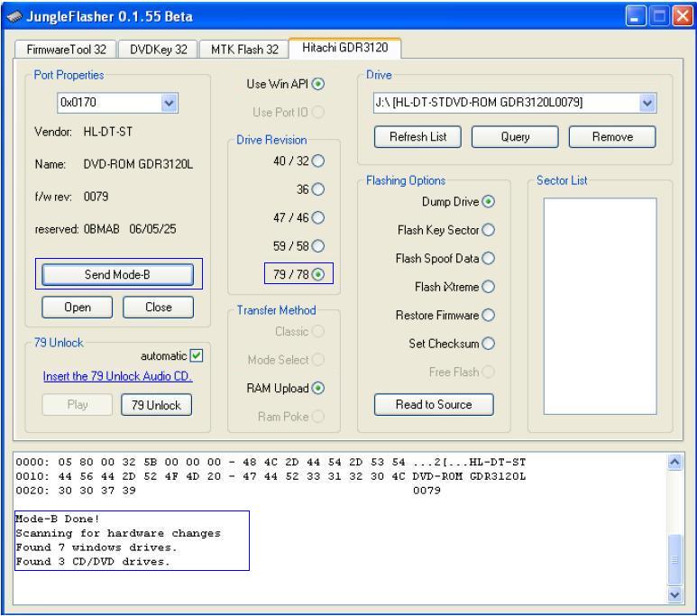Screen dimensions: 697x616
Task: Switch to the MTK Flash 32 tab
Action: (x=244, y=50)
